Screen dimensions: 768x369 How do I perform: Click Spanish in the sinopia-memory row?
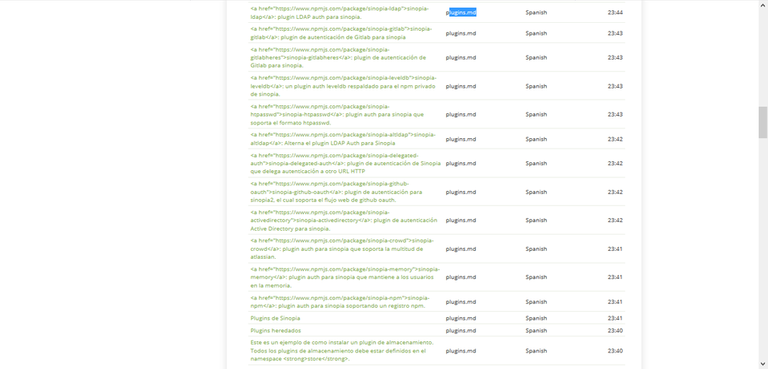(x=536, y=277)
